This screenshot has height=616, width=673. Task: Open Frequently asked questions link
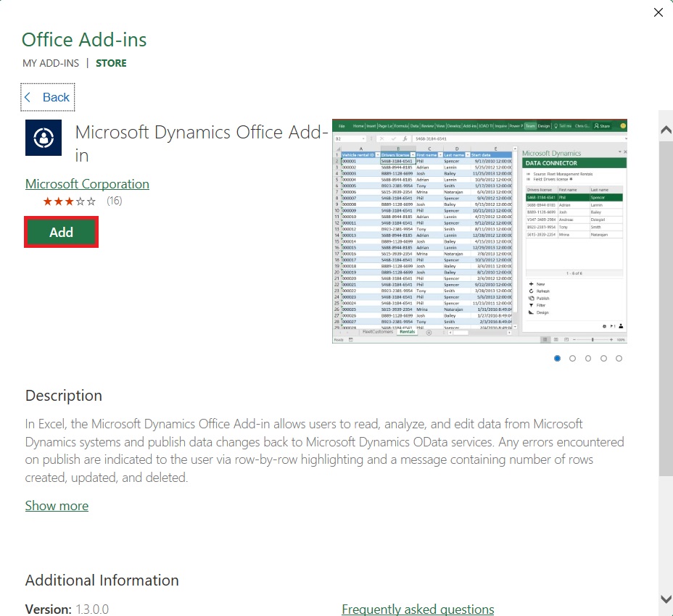pos(418,609)
